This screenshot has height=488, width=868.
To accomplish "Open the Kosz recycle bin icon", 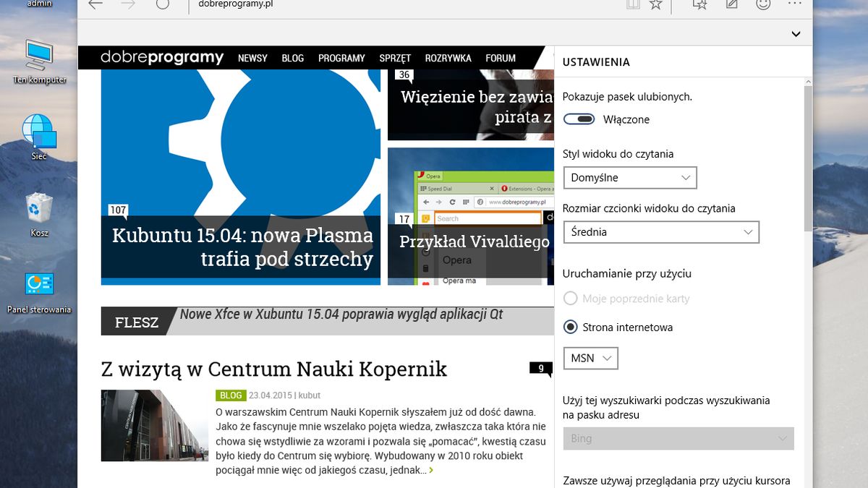I will coord(39,215).
